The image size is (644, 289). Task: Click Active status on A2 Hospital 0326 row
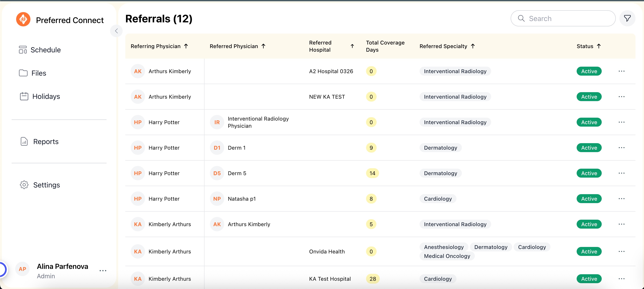pyautogui.click(x=589, y=71)
